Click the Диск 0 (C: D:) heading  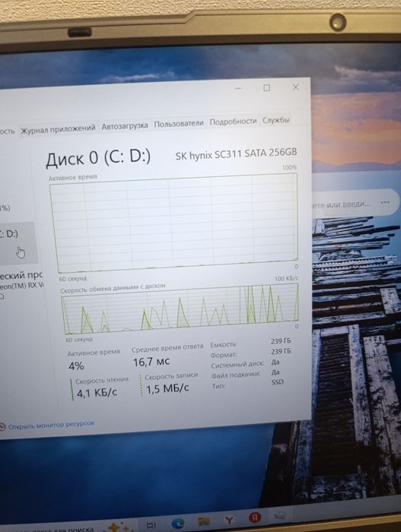98,158
